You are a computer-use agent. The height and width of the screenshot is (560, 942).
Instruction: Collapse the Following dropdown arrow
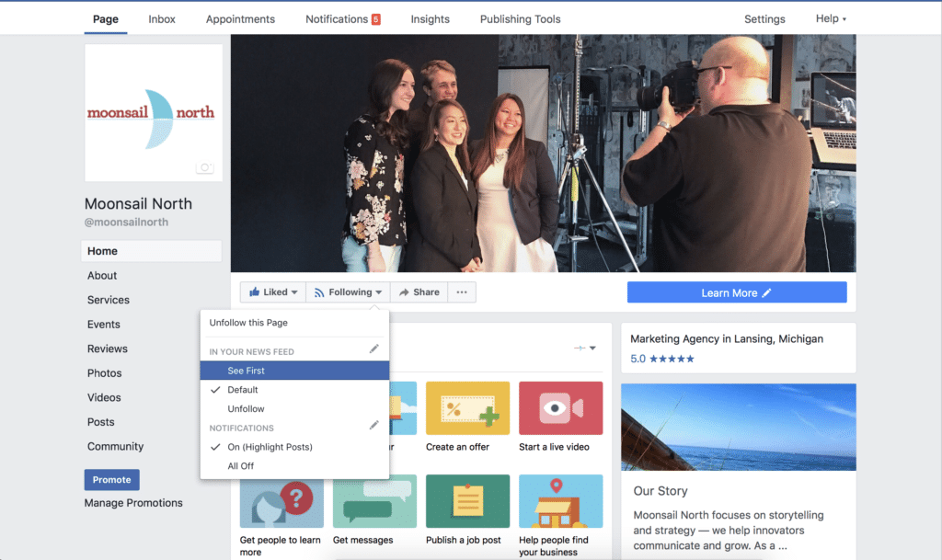point(378,293)
